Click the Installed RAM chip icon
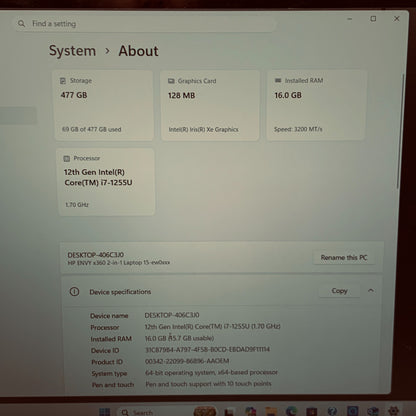This screenshot has height=416, width=416. 278,80
